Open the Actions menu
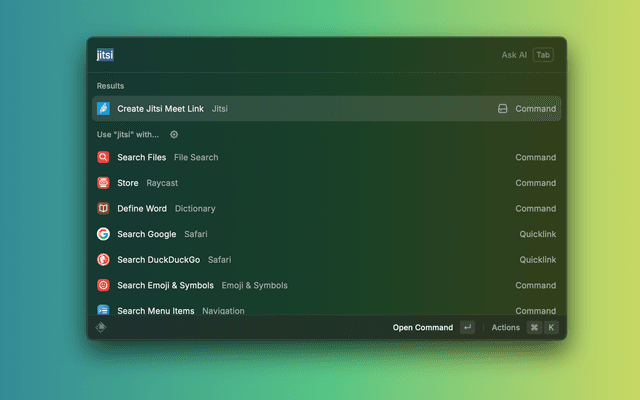This screenshot has width=640, height=400. 506,327
